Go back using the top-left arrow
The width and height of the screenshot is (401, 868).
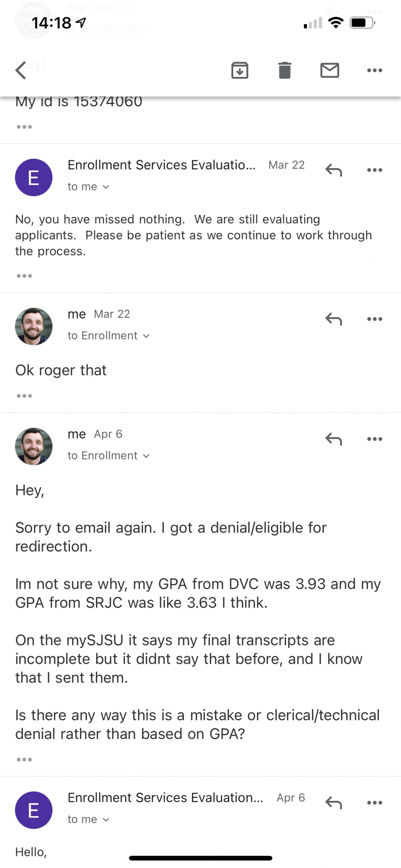21,71
